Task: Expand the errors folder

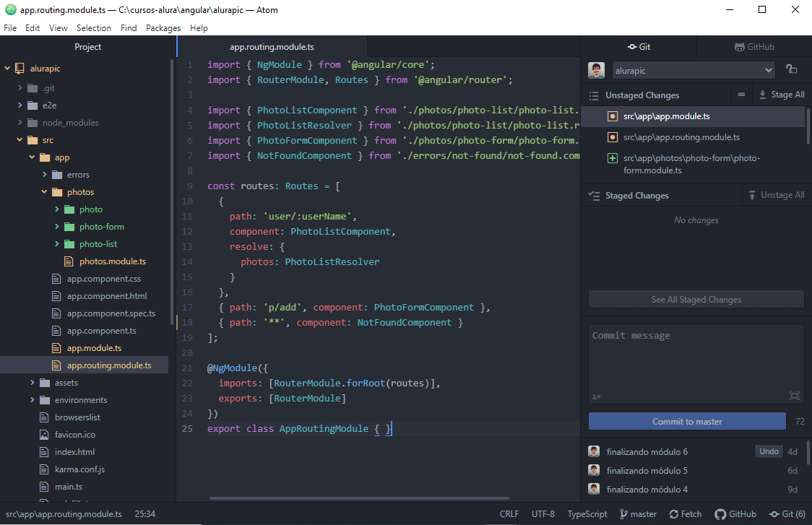Action: click(45, 175)
